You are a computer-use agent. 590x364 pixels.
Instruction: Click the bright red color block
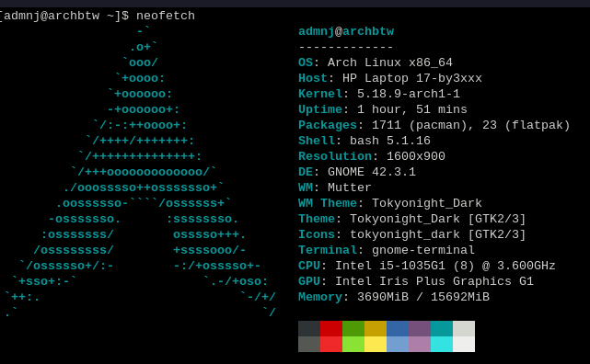pyautogui.click(x=331, y=344)
